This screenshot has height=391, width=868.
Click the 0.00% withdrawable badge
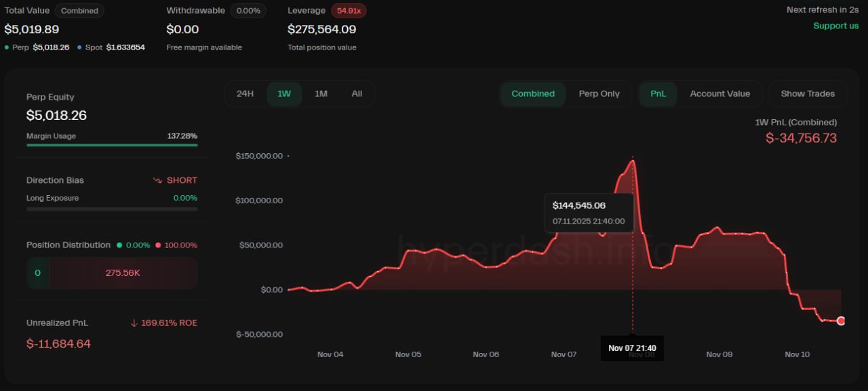[x=248, y=11]
